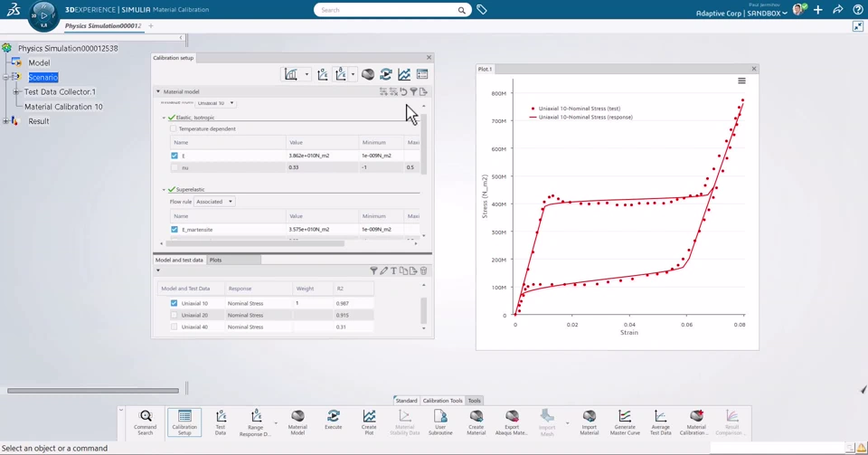Expand the Result tree node
The width and height of the screenshot is (868, 455).
point(5,121)
